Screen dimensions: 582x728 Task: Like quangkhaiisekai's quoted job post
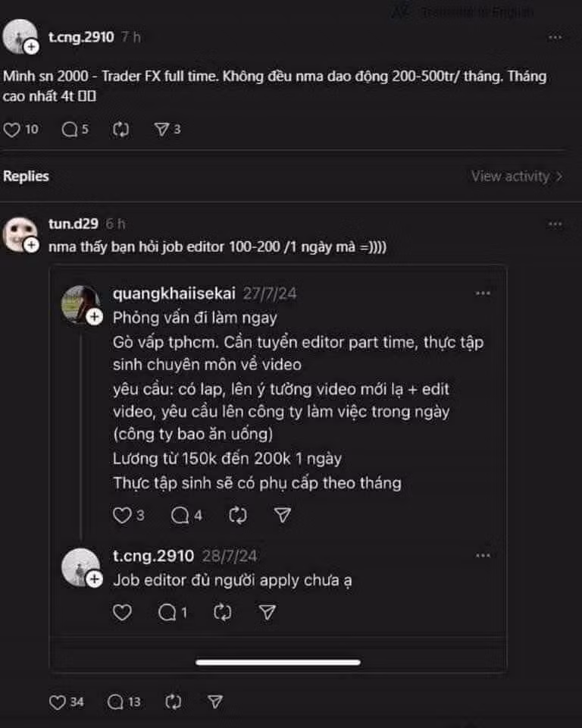point(122,516)
